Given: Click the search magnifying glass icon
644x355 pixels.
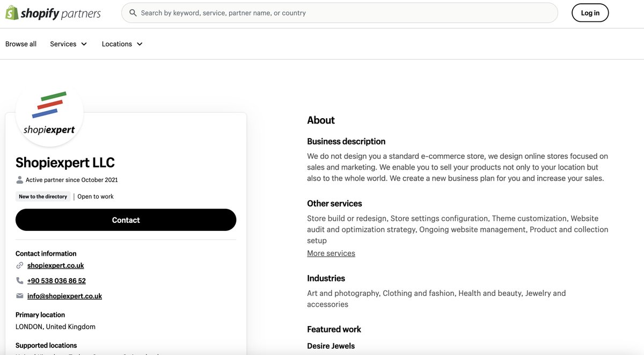Looking at the screenshot, I should (x=133, y=12).
